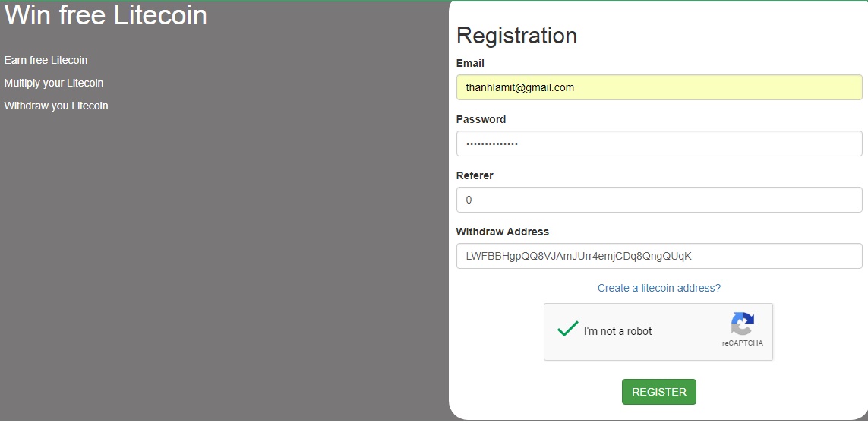Select the "Multiply your Litecoin" text
The image size is (868, 423).
[53, 83]
